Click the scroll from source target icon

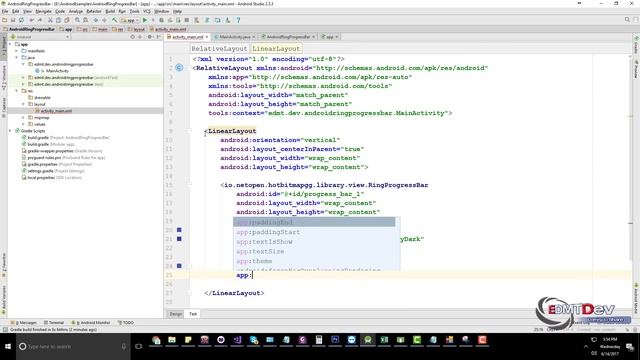(132, 37)
